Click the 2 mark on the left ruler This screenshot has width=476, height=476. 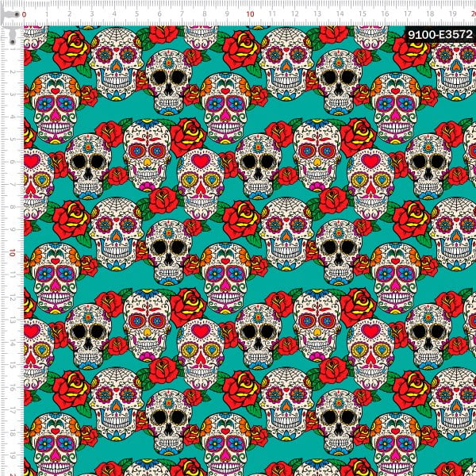pos(13,71)
